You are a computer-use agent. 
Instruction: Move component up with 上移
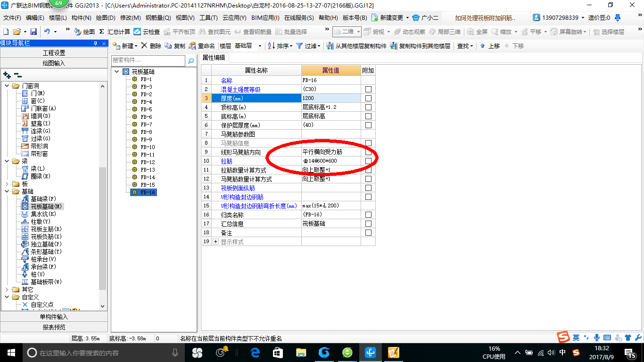[x=490, y=46]
